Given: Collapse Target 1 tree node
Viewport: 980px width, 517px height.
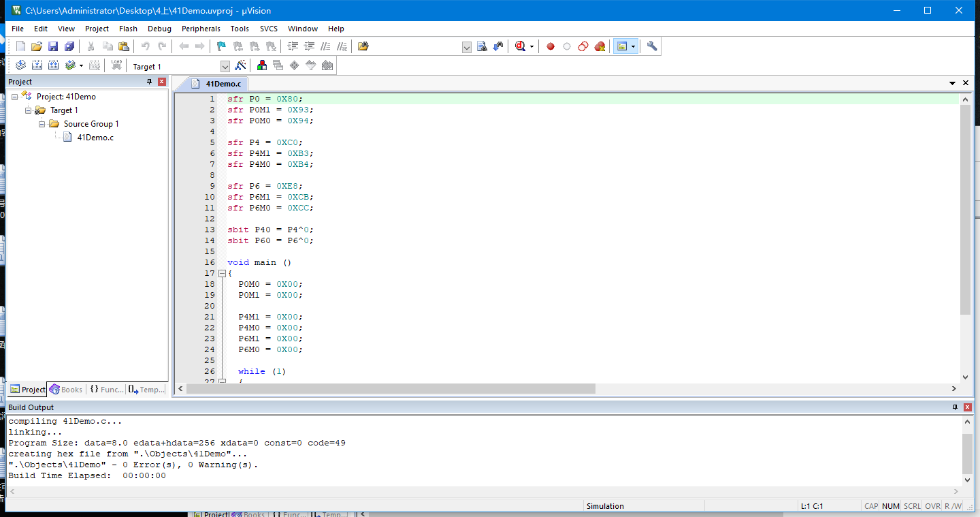Looking at the screenshot, I should click(29, 110).
